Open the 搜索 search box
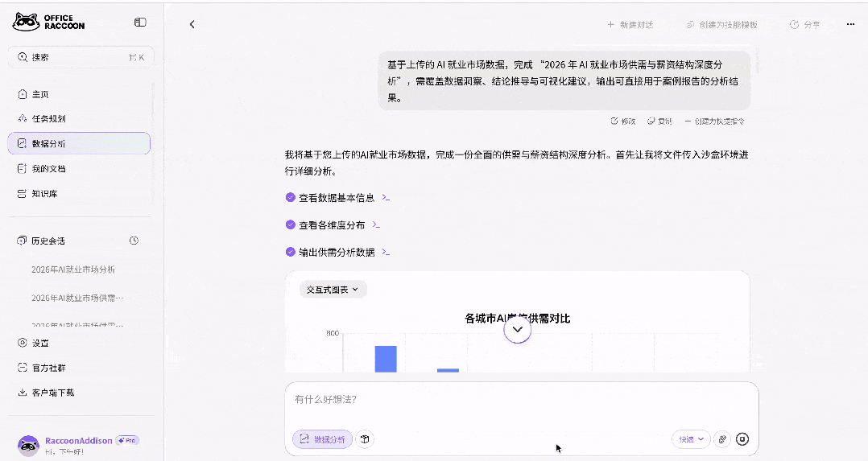This screenshot has width=868, height=461. (81, 57)
